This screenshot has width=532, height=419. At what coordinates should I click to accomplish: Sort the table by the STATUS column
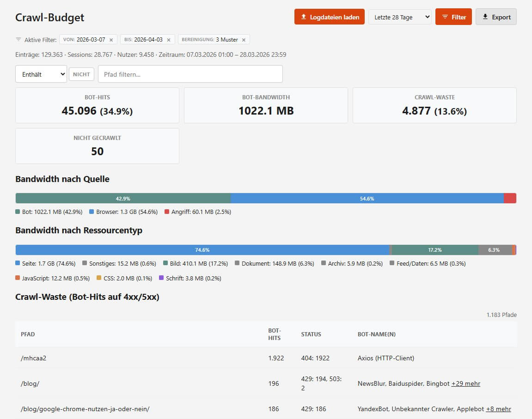point(311,334)
